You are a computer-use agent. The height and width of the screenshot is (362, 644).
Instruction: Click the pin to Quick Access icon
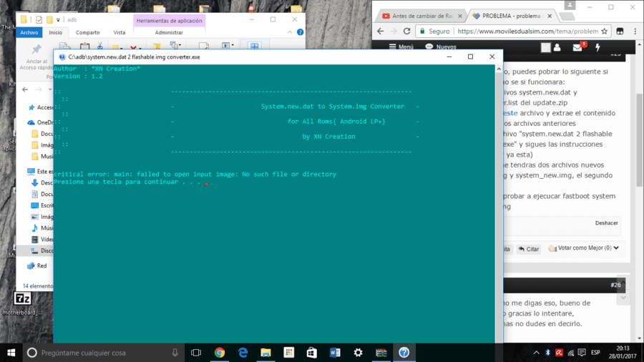point(36,49)
